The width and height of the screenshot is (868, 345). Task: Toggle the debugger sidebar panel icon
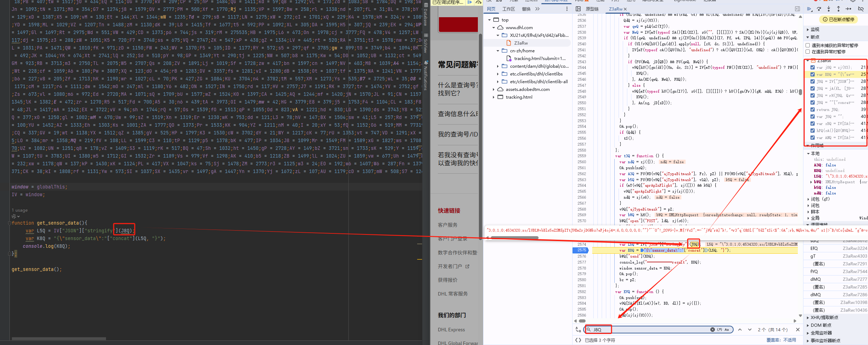pyautogui.click(x=797, y=9)
